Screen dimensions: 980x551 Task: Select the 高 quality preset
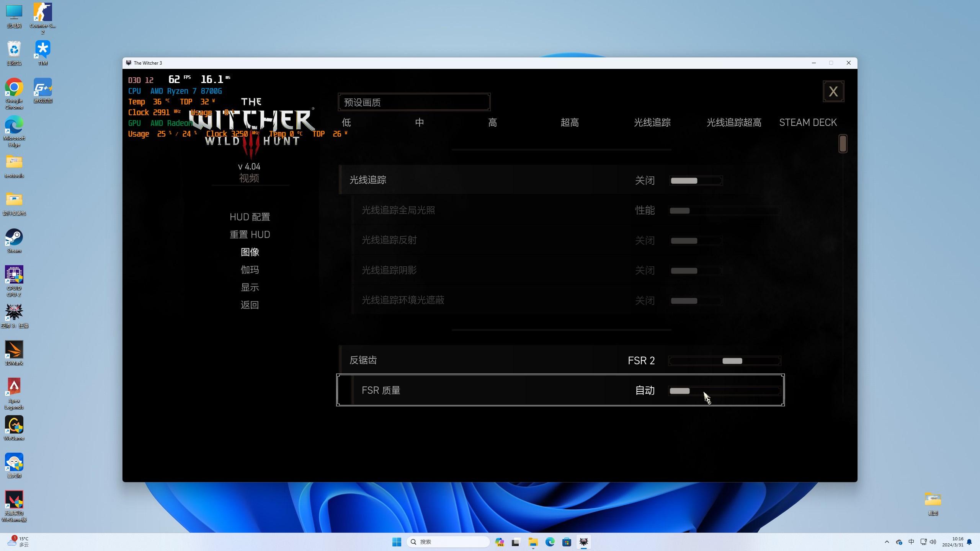click(x=492, y=122)
